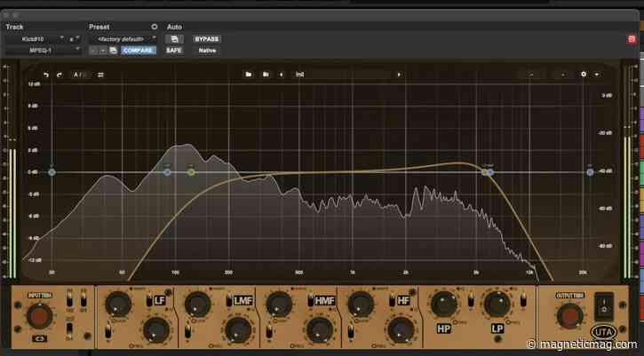Click the HF gain knob (upper)
The image size is (644, 356).
tap(361, 305)
